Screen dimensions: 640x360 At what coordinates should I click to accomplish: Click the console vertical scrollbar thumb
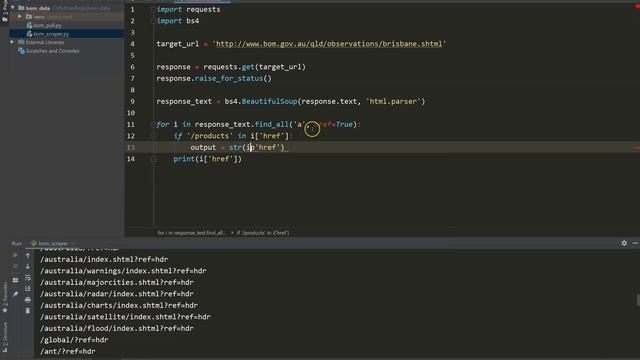point(638,300)
